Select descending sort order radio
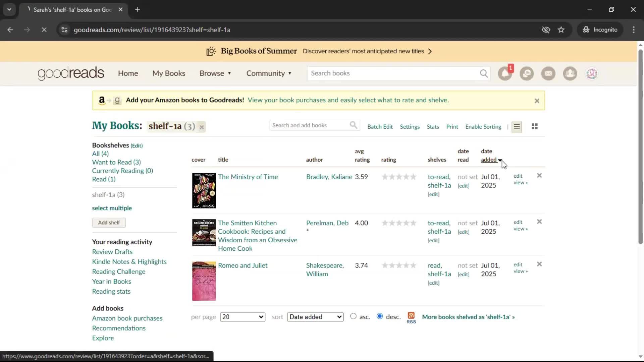This screenshot has height=362, width=644. [380, 316]
